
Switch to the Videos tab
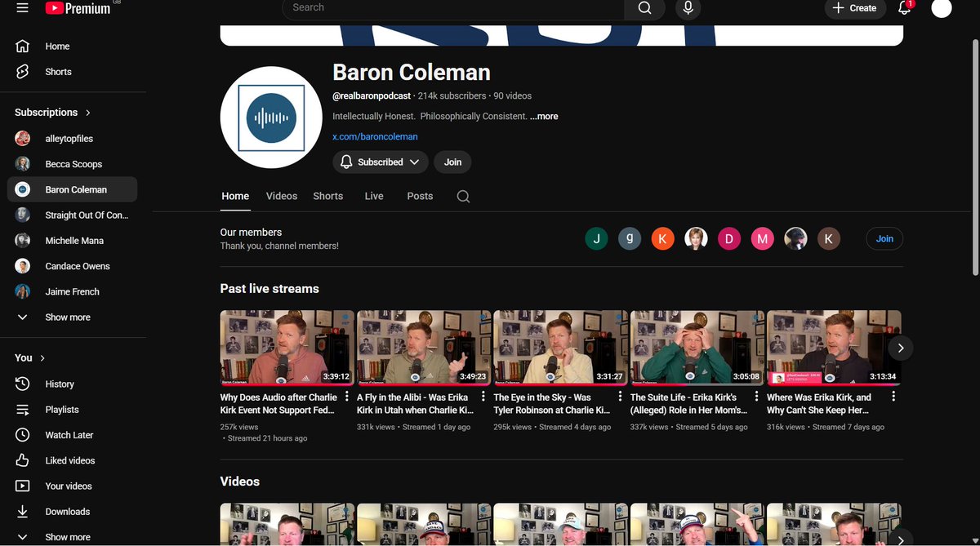[282, 197]
